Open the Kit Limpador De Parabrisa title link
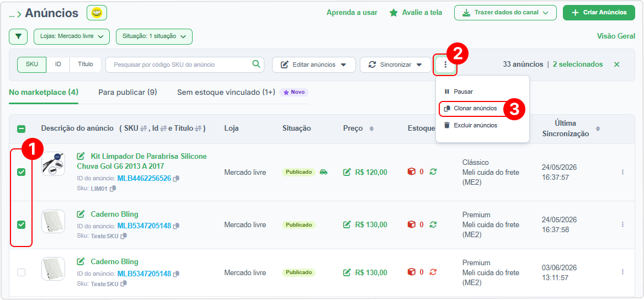644x300 pixels. (x=142, y=161)
